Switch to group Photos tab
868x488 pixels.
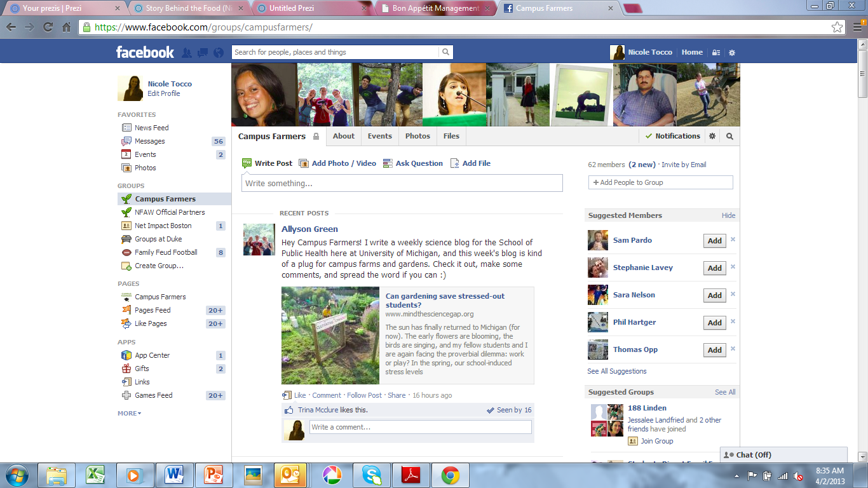tap(417, 136)
